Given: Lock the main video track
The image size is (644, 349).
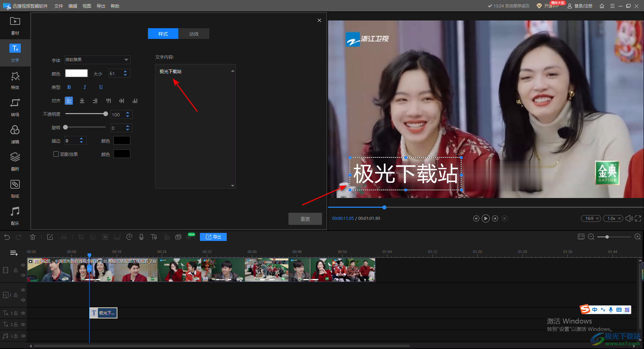Looking at the screenshot, I should (x=16, y=270).
